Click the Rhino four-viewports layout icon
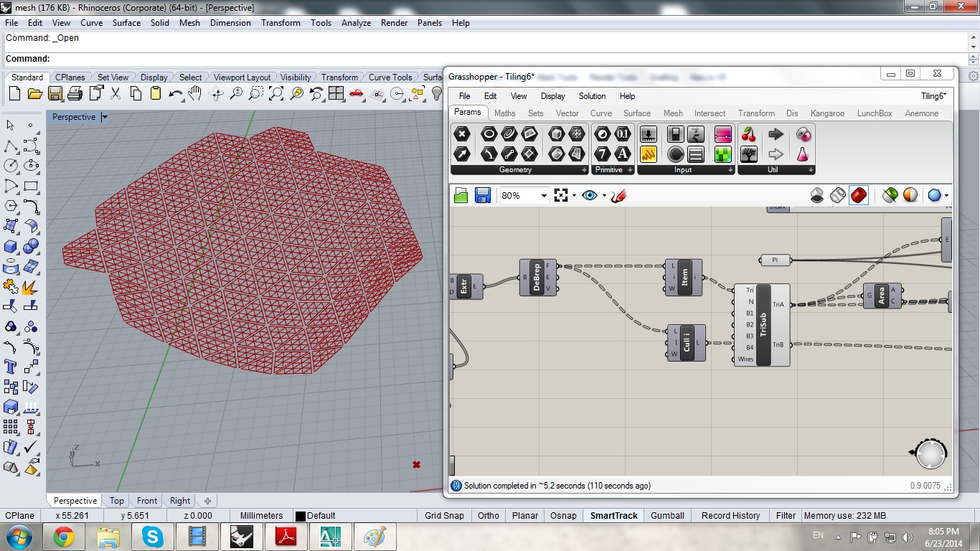Viewport: 980px width, 551px height. coord(336,94)
